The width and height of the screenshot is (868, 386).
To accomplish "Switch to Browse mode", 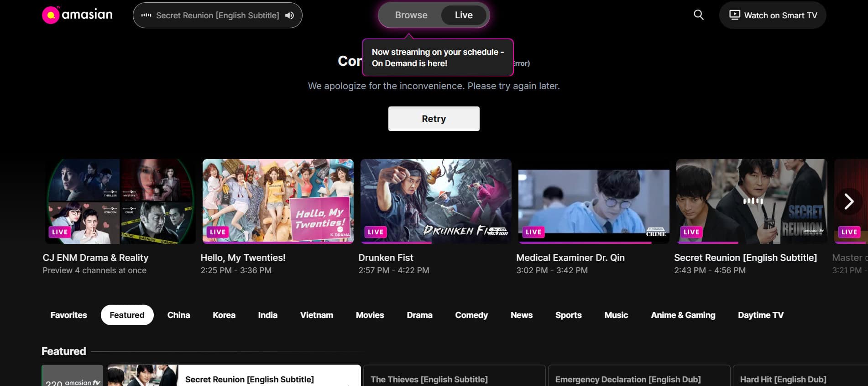I will click(411, 15).
